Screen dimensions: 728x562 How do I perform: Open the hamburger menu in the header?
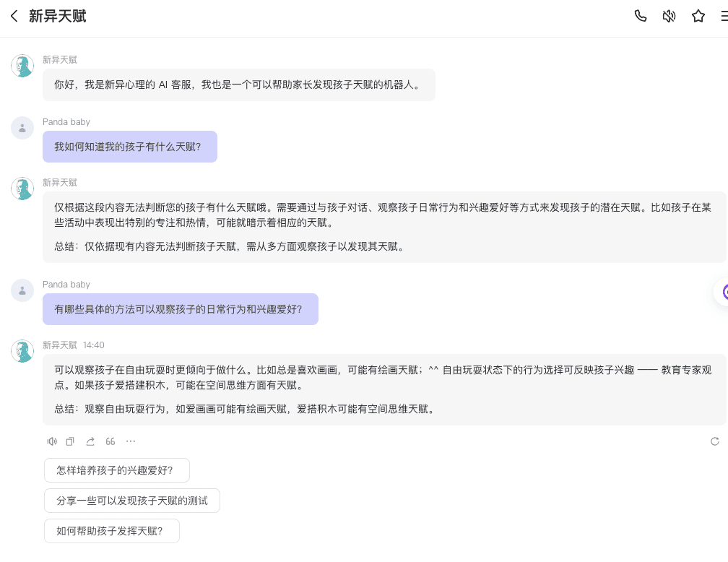(723, 16)
